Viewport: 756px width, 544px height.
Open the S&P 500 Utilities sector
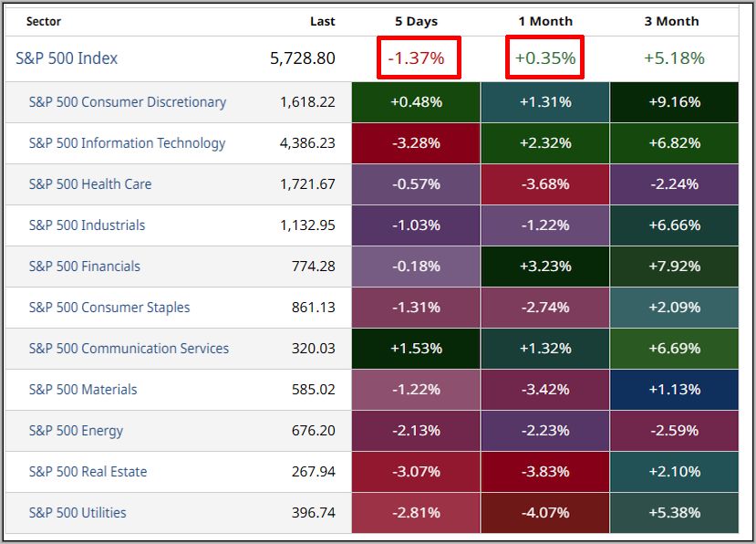[78, 513]
